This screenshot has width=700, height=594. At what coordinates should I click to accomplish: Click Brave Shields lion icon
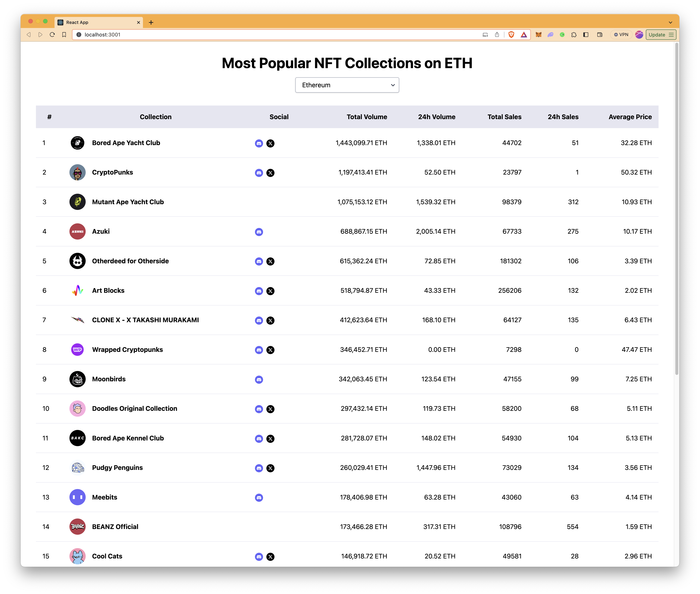point(511,34)
